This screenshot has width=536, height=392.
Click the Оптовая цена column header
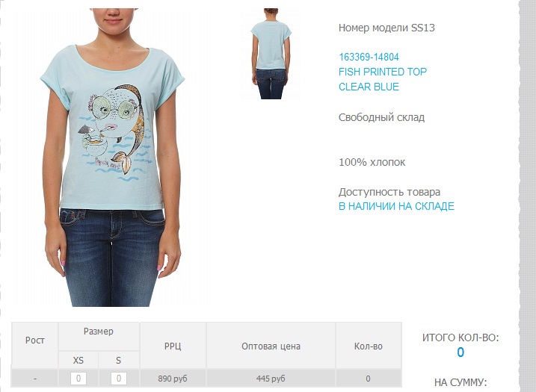click(x=271, y=346)
